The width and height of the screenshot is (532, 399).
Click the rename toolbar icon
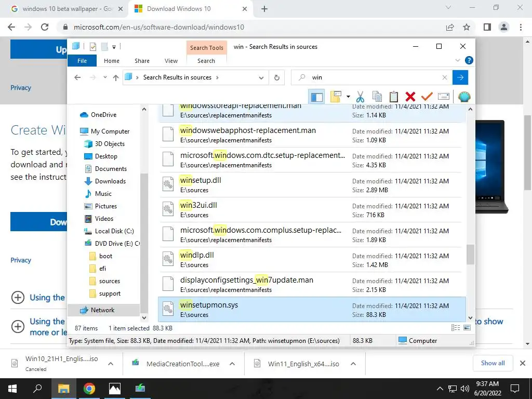[444, 97]
